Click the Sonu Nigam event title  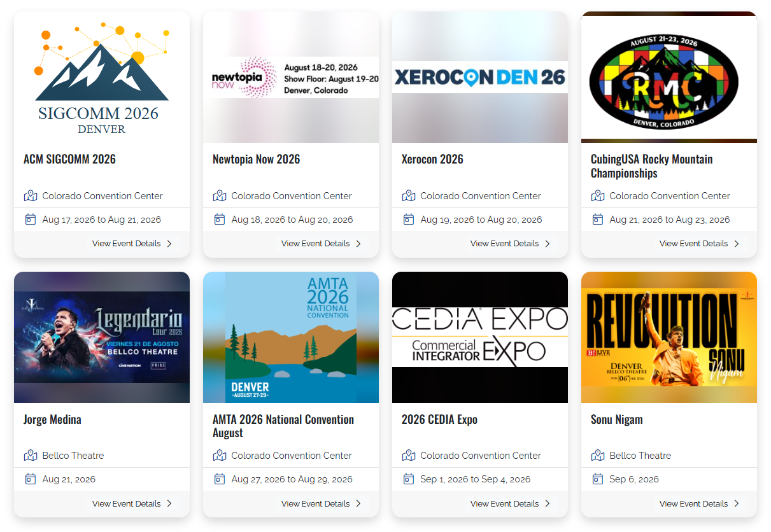616,419
